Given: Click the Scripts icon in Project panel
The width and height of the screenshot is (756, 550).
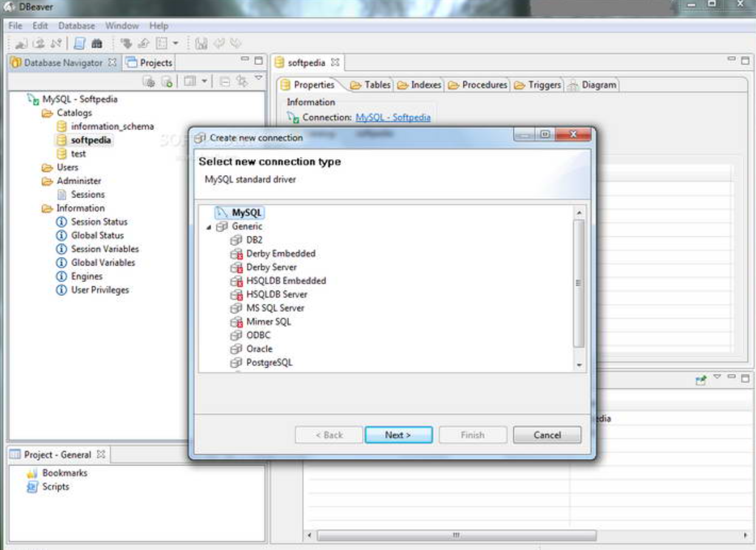Looking at the screenshot, I should (32, 487).
